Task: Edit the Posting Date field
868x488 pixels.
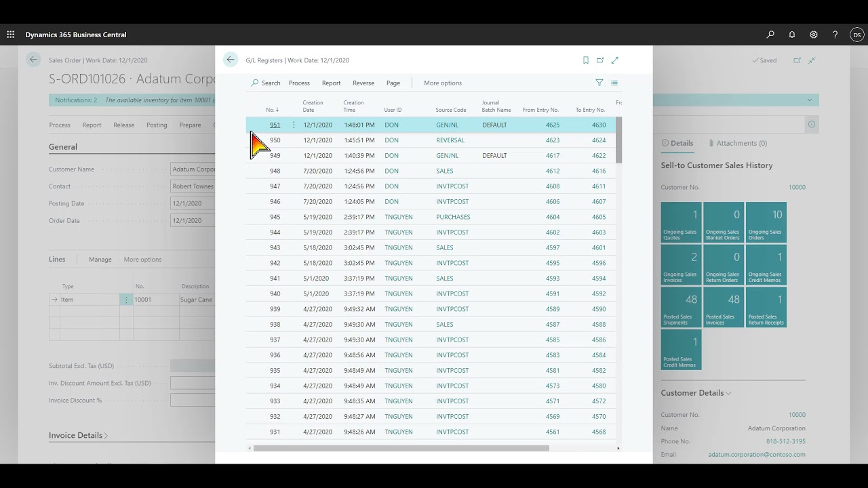Action: click(x=193, y=203)
